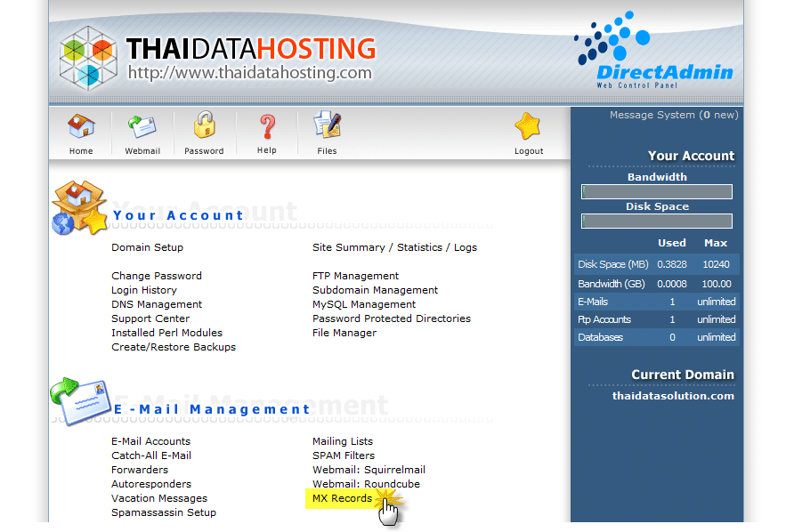
Task: Go to DNS Management
Action: [x=157, y=304]
